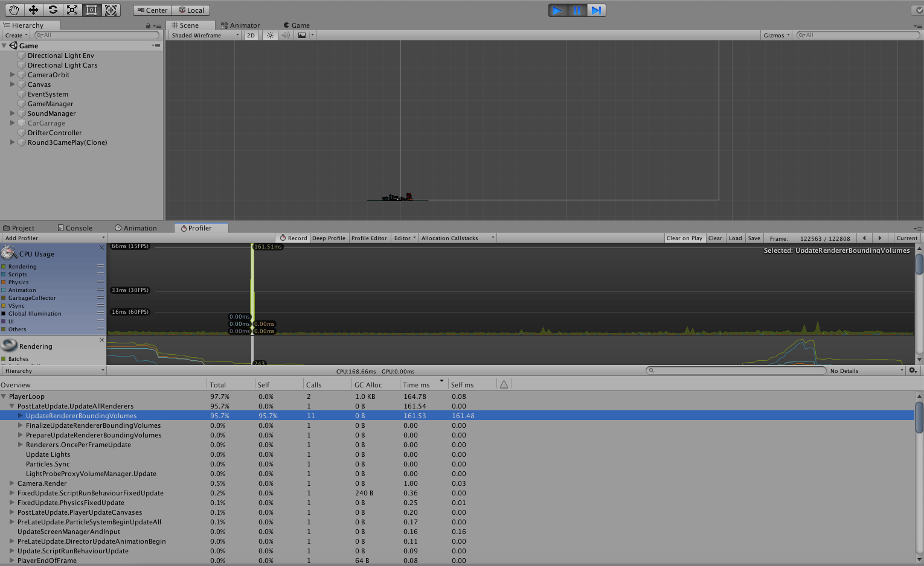Click the warning column header icon
924x566 pixels.
pos(504,384)
